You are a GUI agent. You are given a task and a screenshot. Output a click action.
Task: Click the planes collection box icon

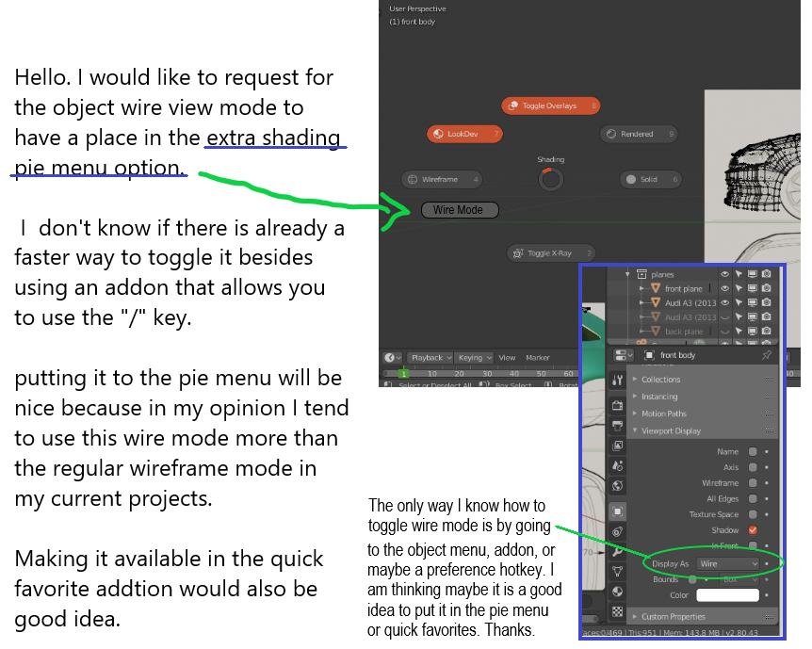(x=642, y=274)
